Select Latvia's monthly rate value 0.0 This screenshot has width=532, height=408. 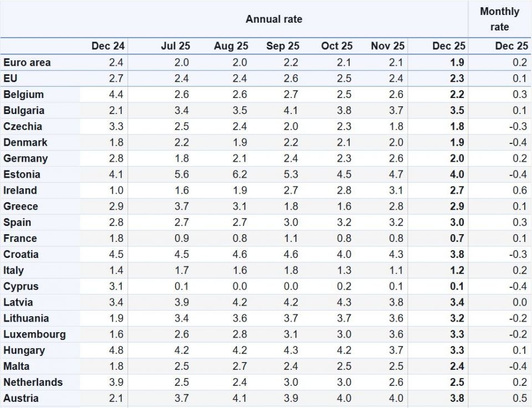tap(519, 302)
